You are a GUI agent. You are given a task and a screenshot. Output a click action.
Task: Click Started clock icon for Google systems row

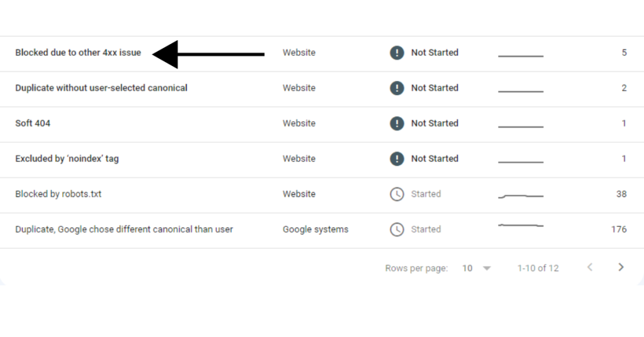(x=397, y=229)
